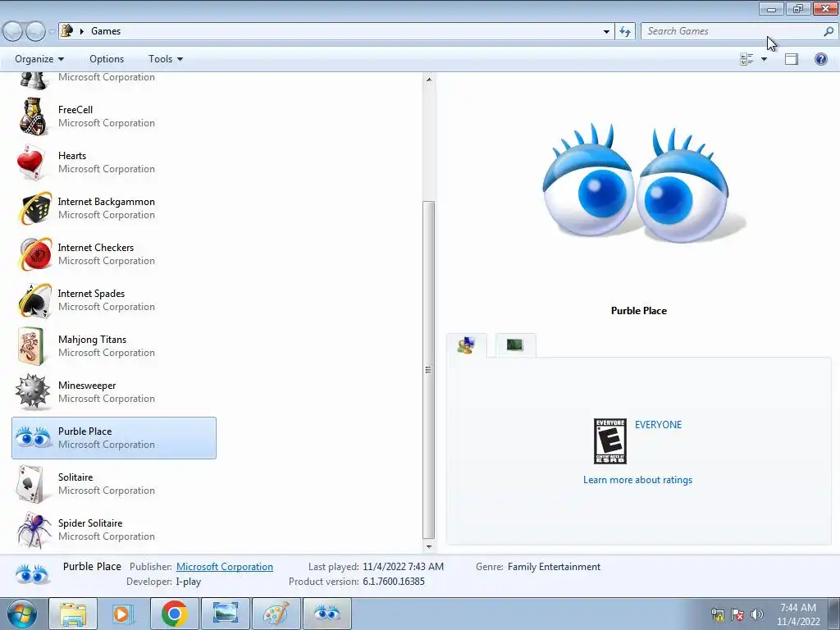840x630 pixels.
Task: Select the FreeCell text label
Action: pos(75,110)
